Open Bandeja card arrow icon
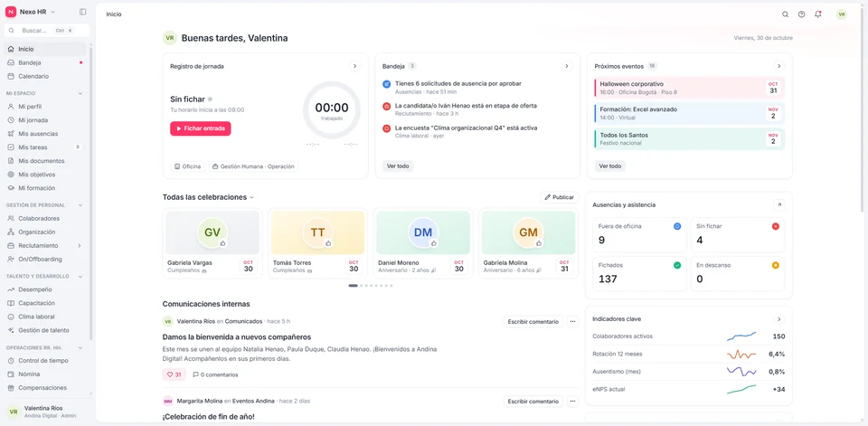Screen dimensions: 868x426 coord(566,66)
